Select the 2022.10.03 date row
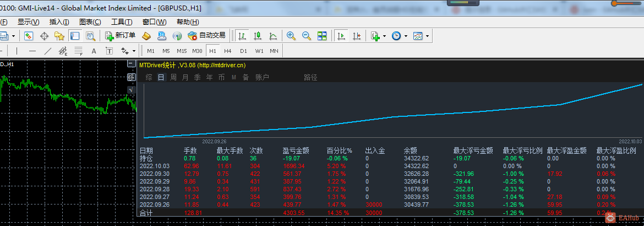The image size is (644, 226). pyautogui.click(x=389, y=166)
